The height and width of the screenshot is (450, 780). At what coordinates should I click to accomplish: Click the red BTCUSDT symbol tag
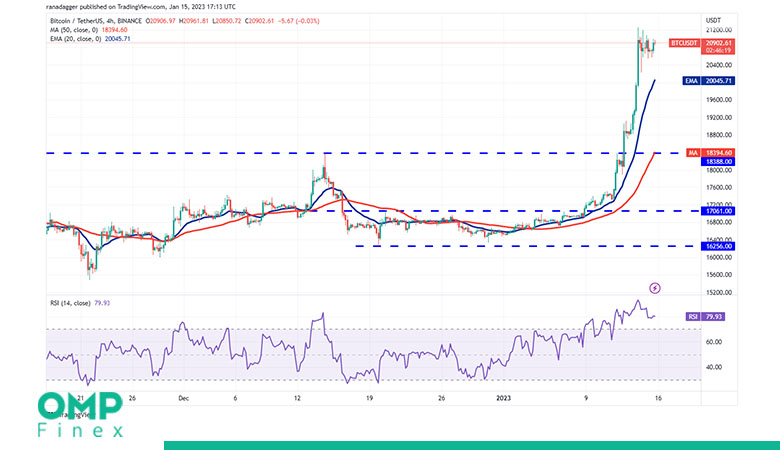click(x=684, y=43)
